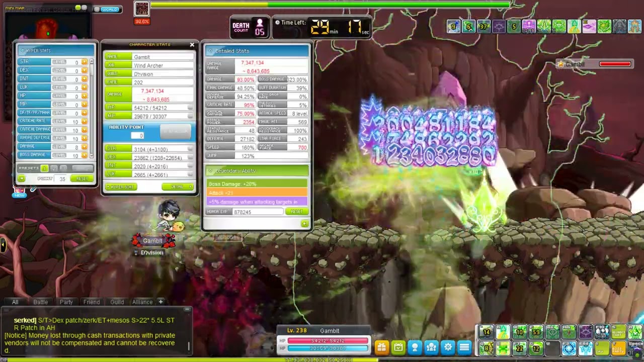Raise the DEX hyper stat level
This screenshot has height=362, width=644.
point(84,70)
